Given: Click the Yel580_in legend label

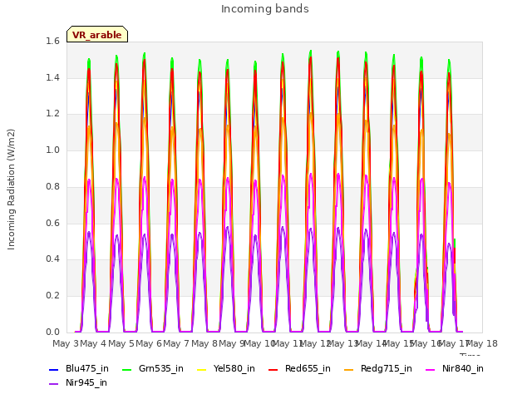Looking at the screenshot, I should (x=234, y=369).
